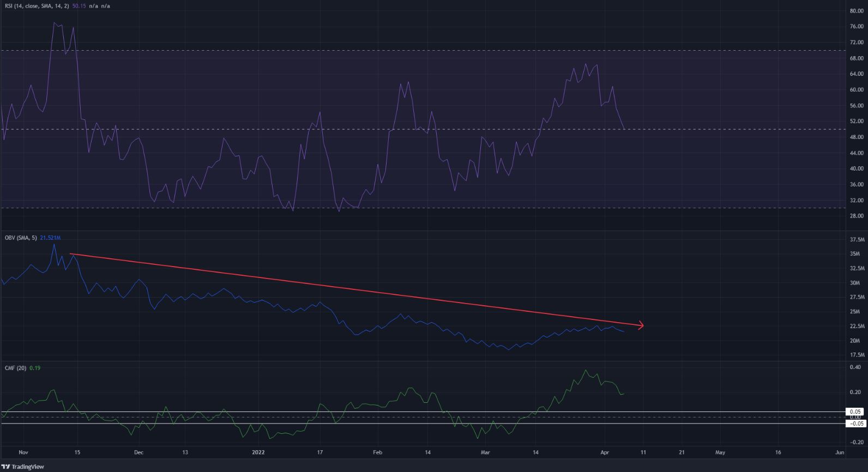Select the CMF (20) indicator legend
Viewport: 868px width, 472px height.
15,368
